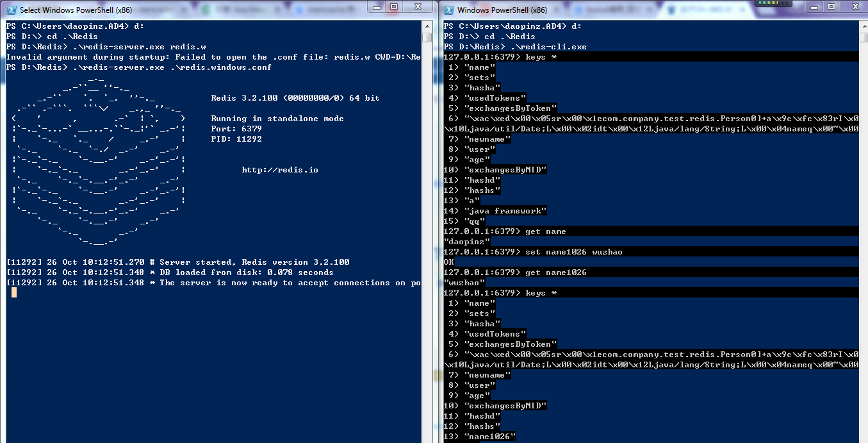Click the "http://redis.io" text in server banner

pyautogui.click(x=280, y=170)
